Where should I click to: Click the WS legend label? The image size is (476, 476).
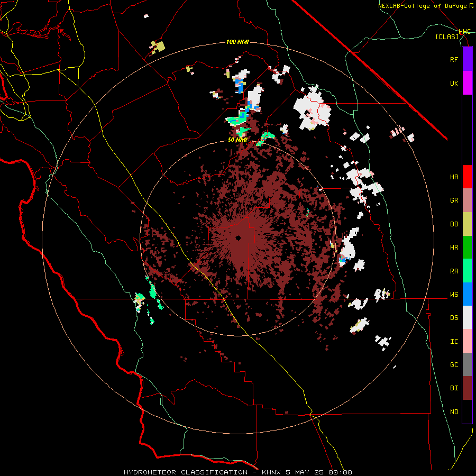coord(454,295)
